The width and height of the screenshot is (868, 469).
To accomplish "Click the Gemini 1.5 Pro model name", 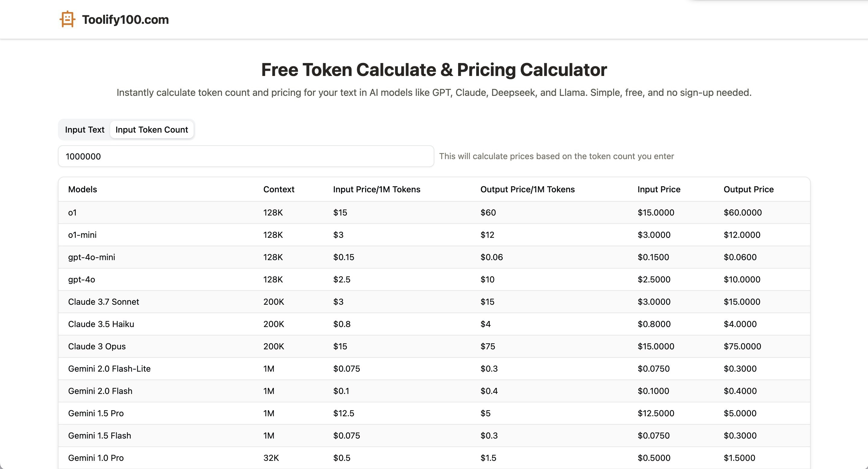I will 96,413.
